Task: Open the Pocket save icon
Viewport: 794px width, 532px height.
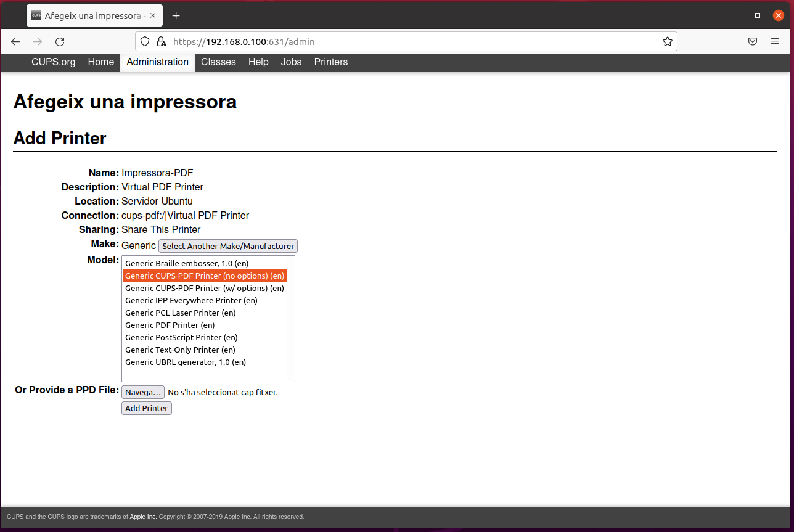Action: click(753, 42)
